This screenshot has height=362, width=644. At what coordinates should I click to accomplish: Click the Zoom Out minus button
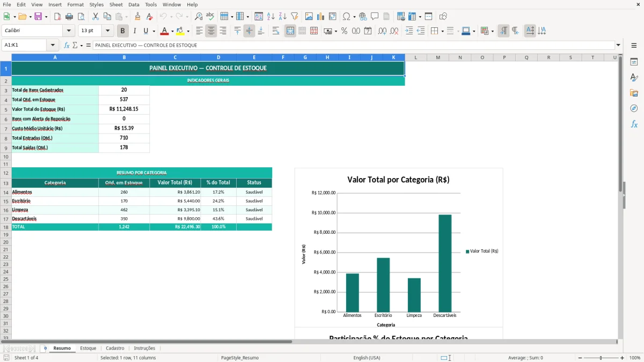[580, 358]
